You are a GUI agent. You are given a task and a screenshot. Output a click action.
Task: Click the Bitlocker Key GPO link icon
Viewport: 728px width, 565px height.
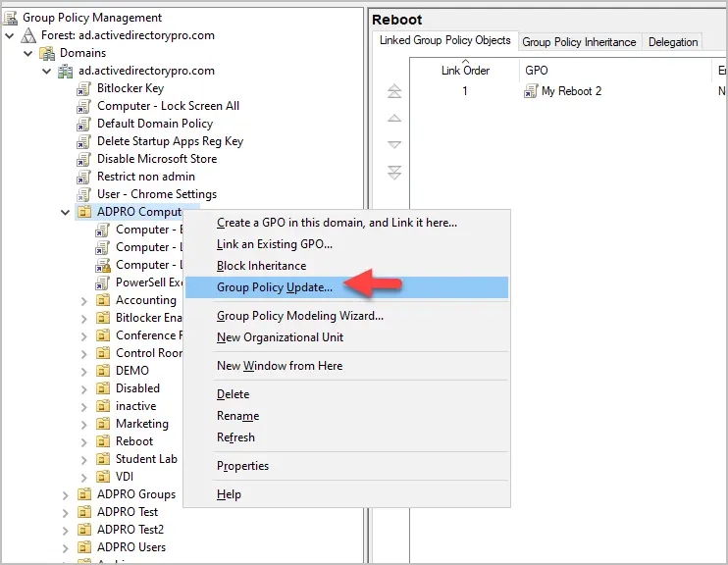pyautogui.click(x=84, y=88)
